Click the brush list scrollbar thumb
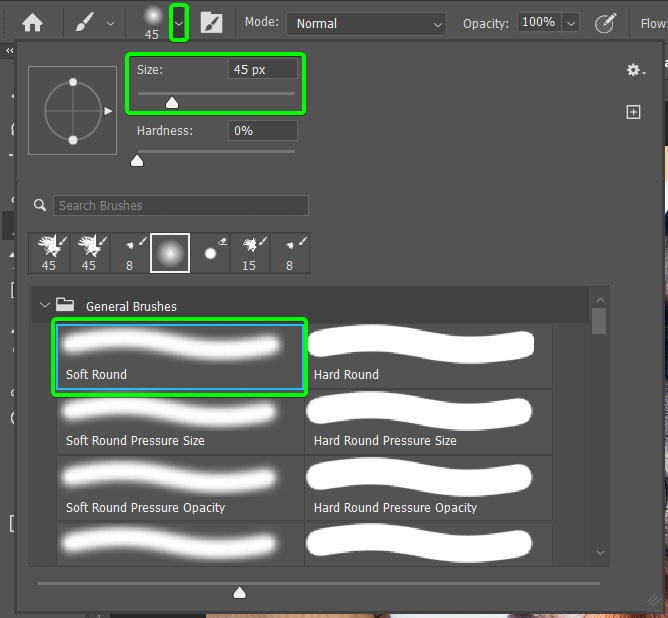Screen dimensions: 668x618 click(x=599, y=321)
